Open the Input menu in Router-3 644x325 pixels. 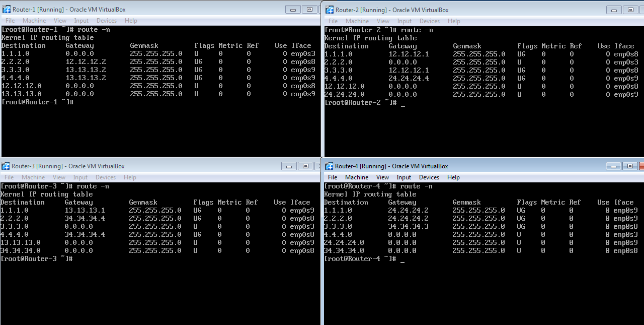[x=80, y=177]
